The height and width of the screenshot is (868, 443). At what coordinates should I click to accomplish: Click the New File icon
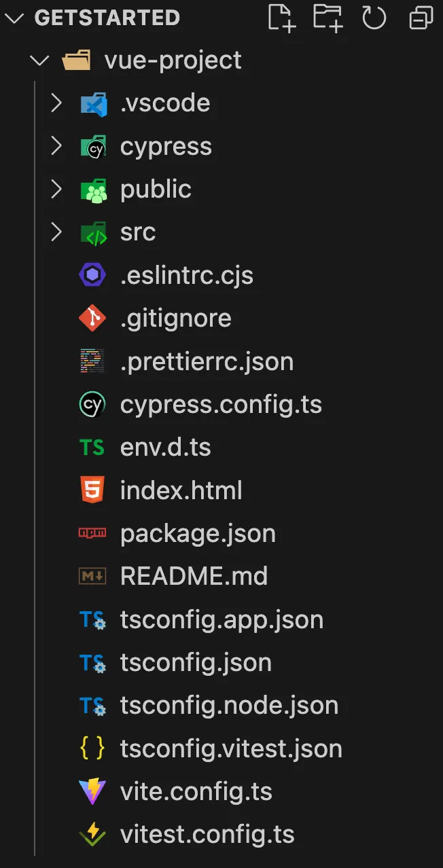pos(281,18)
